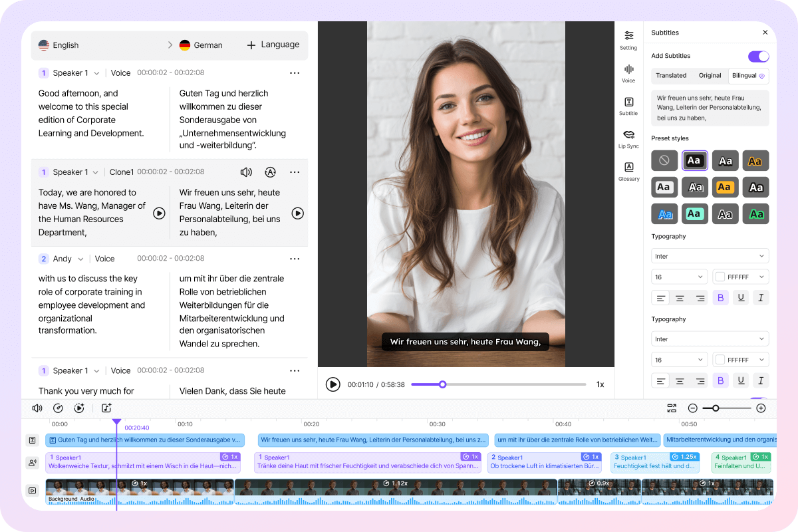Toggle the Add Subtitles switch
The width and height of the screenshot is (798, 532).
click(757, 56)
